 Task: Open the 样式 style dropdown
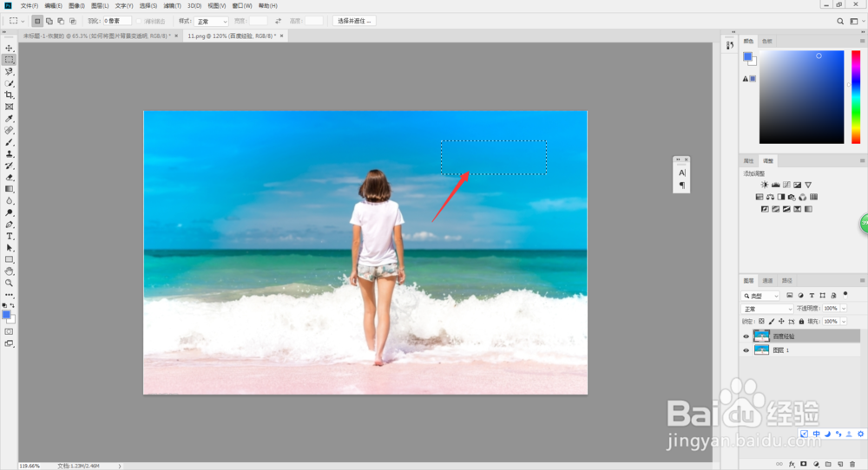[212, 21]
